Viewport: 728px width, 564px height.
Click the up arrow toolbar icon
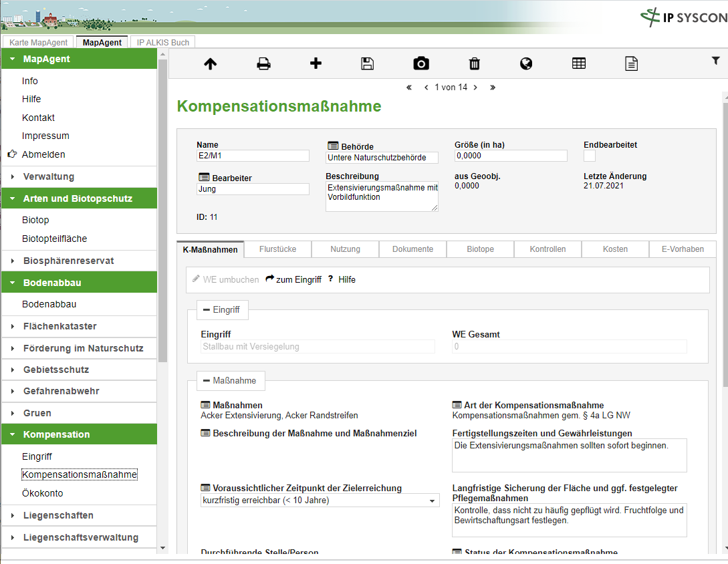pos(211,64)
